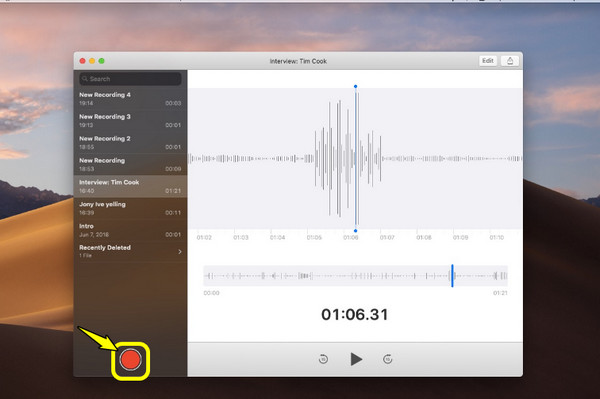Close the Voice Memos window
Screen dimensions: 600x399
(82, 61)
